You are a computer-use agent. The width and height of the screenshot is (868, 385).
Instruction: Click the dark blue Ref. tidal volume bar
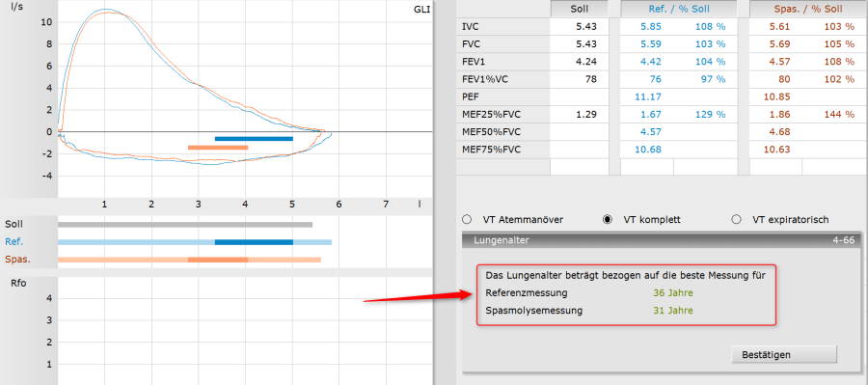(254, 242)
